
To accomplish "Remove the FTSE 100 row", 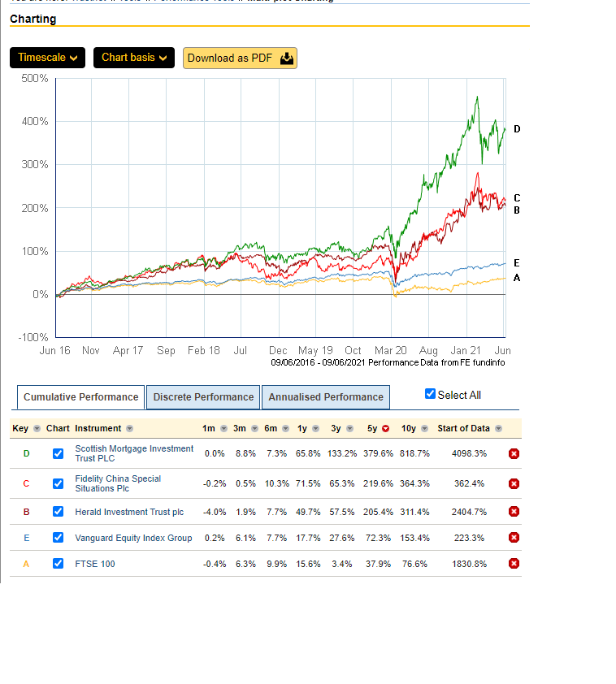I will coord(514,564).
